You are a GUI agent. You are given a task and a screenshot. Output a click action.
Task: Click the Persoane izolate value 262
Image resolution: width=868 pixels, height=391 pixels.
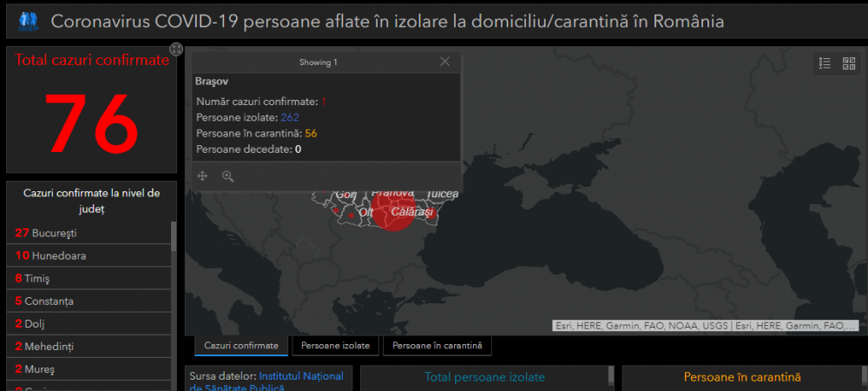point(290,117)
